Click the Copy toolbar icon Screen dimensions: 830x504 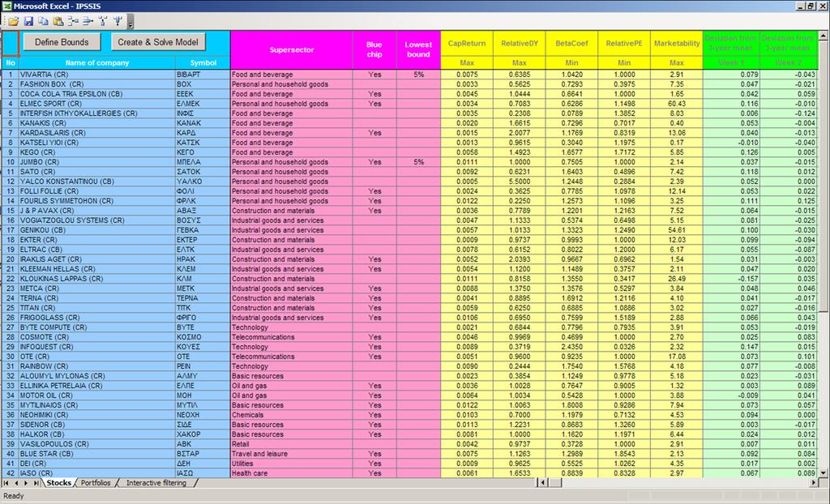coord(44,21)
